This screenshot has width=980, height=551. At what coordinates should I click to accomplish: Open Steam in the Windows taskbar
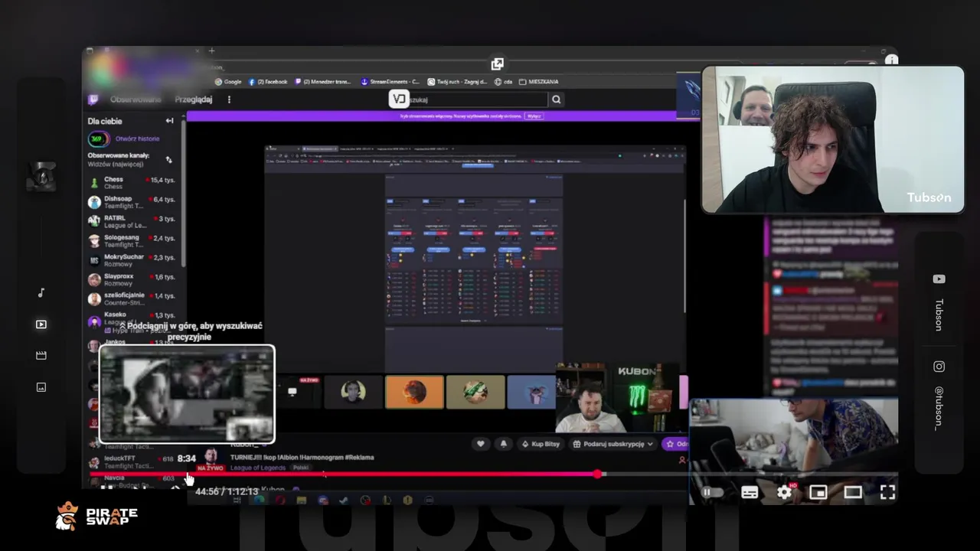(x=344, y=500)
